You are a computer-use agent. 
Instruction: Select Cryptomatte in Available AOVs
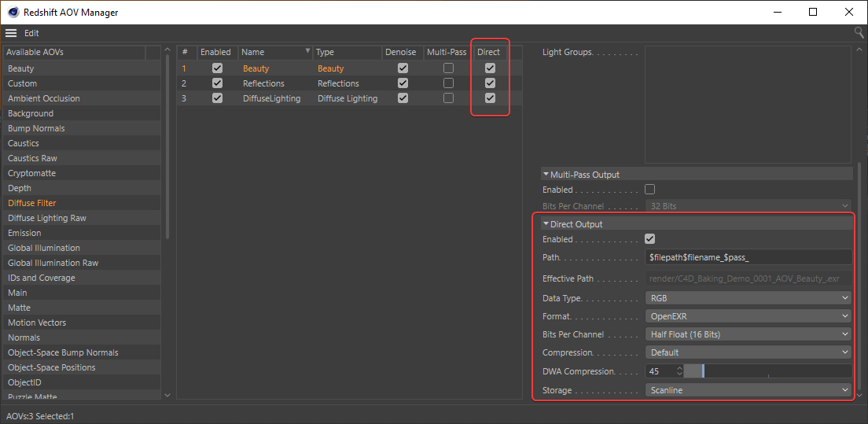click(x=82, y=173)
